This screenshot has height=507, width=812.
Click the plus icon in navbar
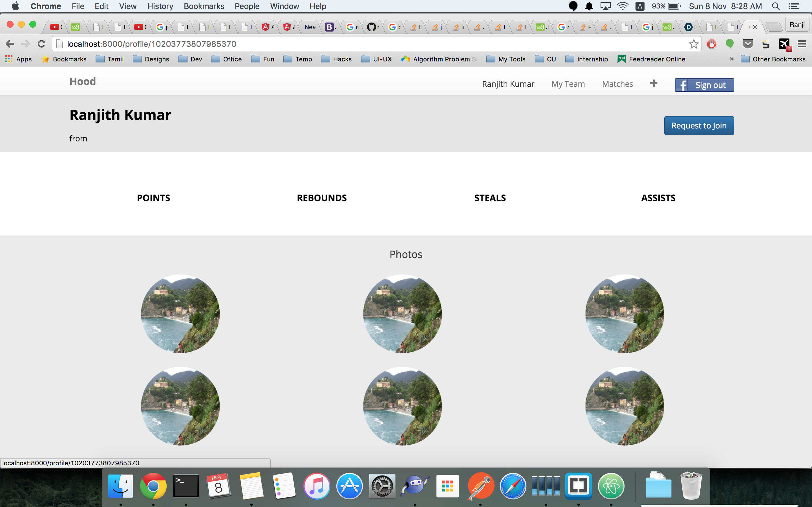point(653,83)
